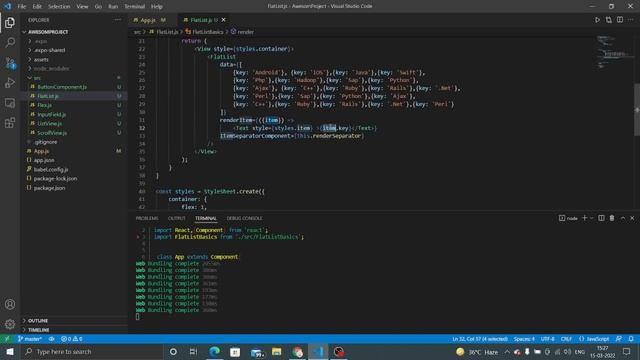Screen dimensions: 640x360
Task: Click the eye icon in status bar
Action: (51, 339)
